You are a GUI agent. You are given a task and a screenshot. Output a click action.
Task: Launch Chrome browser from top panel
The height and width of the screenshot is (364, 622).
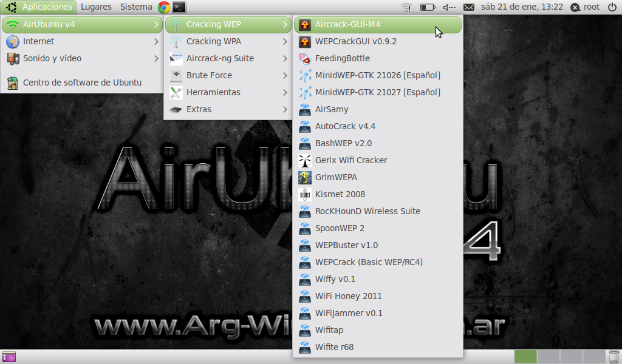[x=164, y=7]
